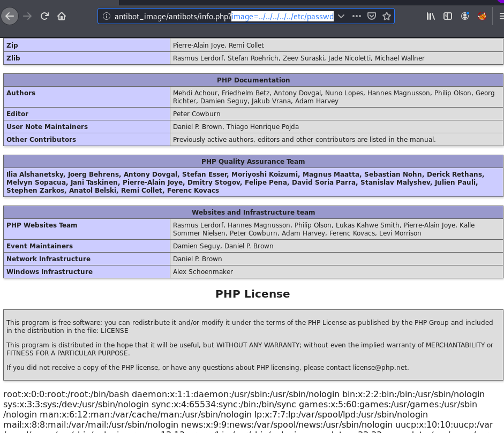
Task: Click the 'This program is free software' paragraph
Action: 250,326
